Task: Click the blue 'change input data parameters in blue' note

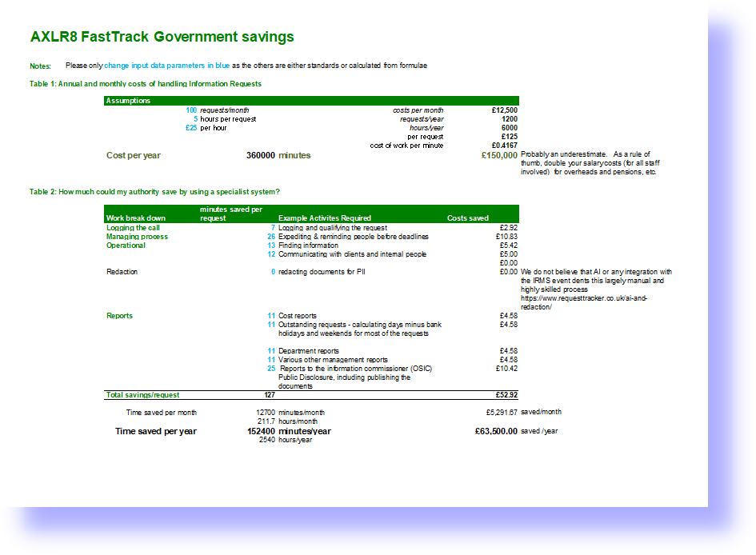Action: tap(167, 66)
